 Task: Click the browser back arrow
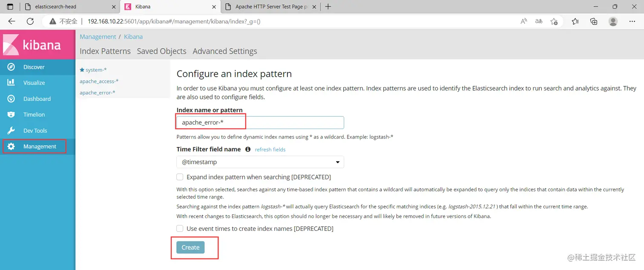tap(11, 21)
